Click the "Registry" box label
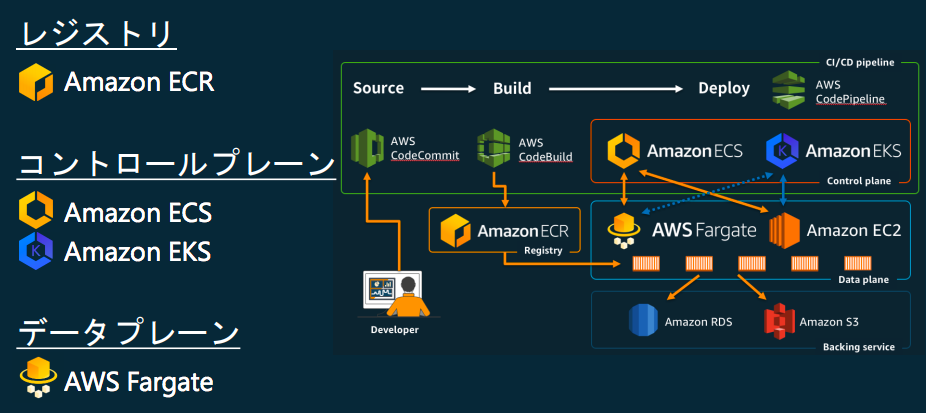The height and width of the screenshot is (413, 926). [543, 251]
